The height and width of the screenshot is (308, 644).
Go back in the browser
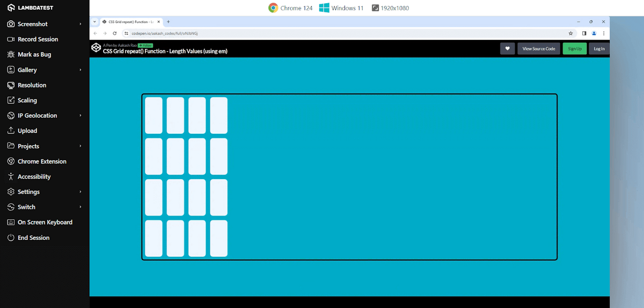click(x=96, y=33)
